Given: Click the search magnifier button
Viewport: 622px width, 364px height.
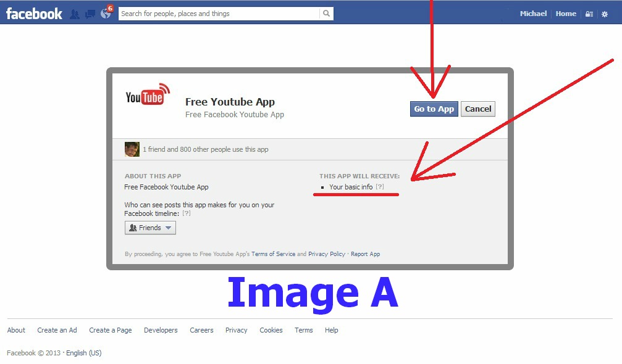Looking at the screenshot, I should point(326,14).
